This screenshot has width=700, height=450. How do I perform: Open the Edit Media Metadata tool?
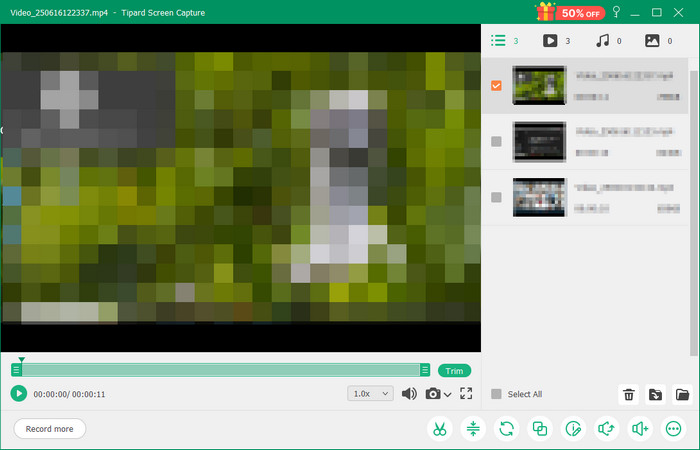pos(573,429)
